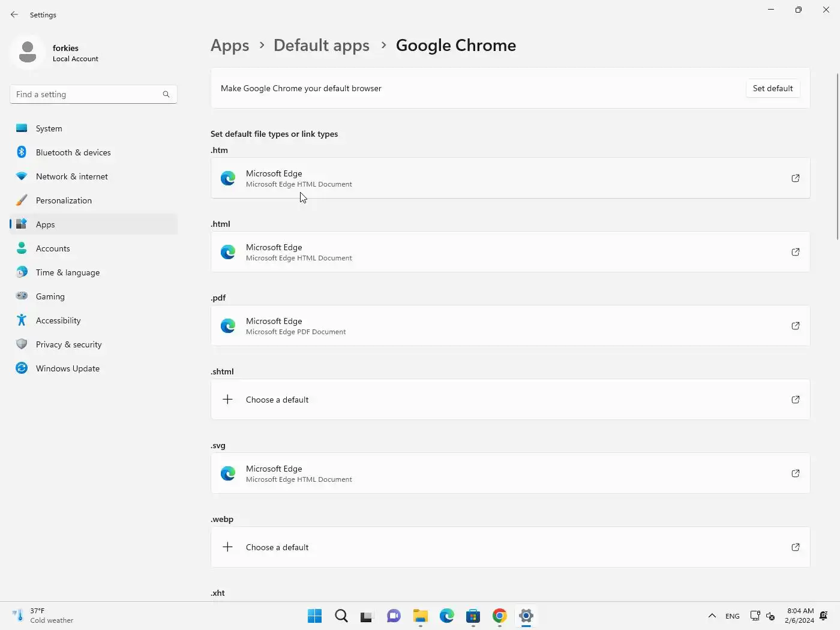
Task: Show hidden icons in system tray
Action: [712, 616]
